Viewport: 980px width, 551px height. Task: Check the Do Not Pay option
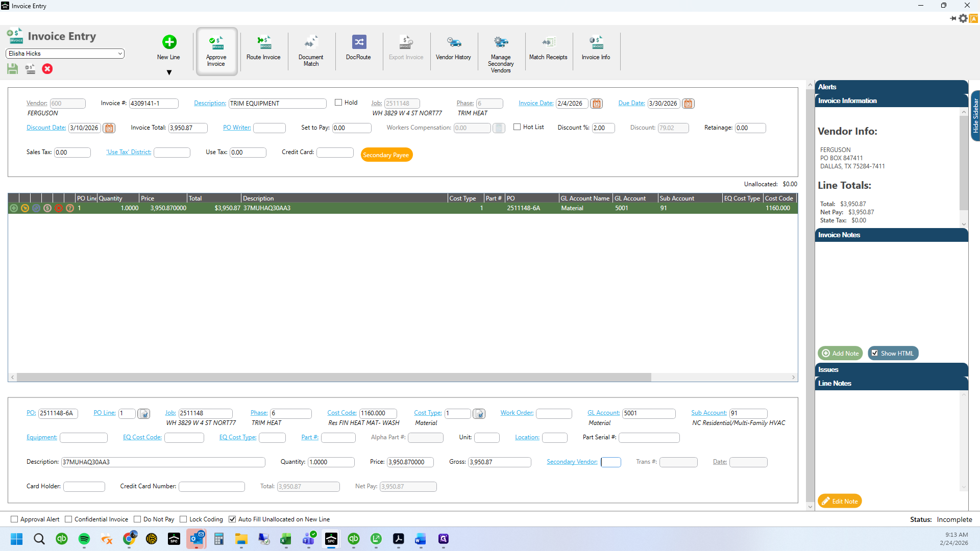(x=137, y=519)
